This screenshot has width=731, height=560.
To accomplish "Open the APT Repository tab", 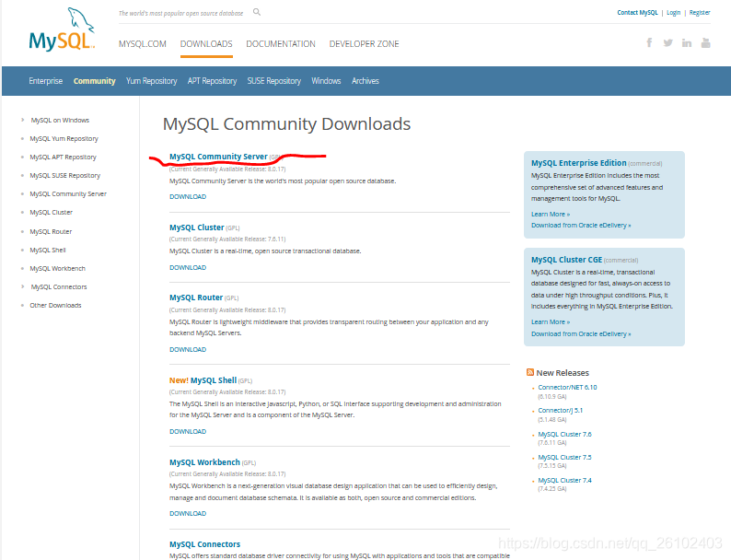I will [212, 81].
